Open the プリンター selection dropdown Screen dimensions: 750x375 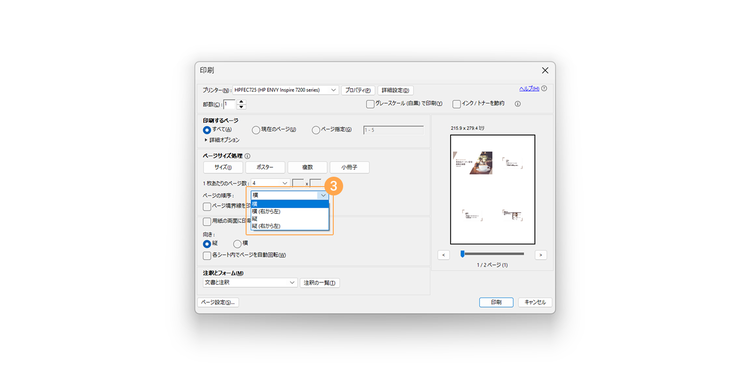click(286, 90)
